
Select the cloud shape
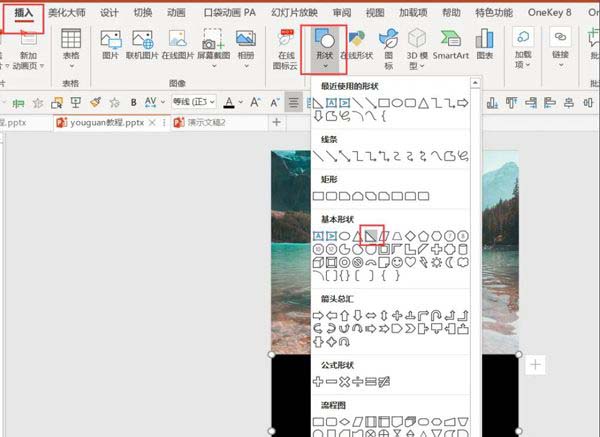463,262
